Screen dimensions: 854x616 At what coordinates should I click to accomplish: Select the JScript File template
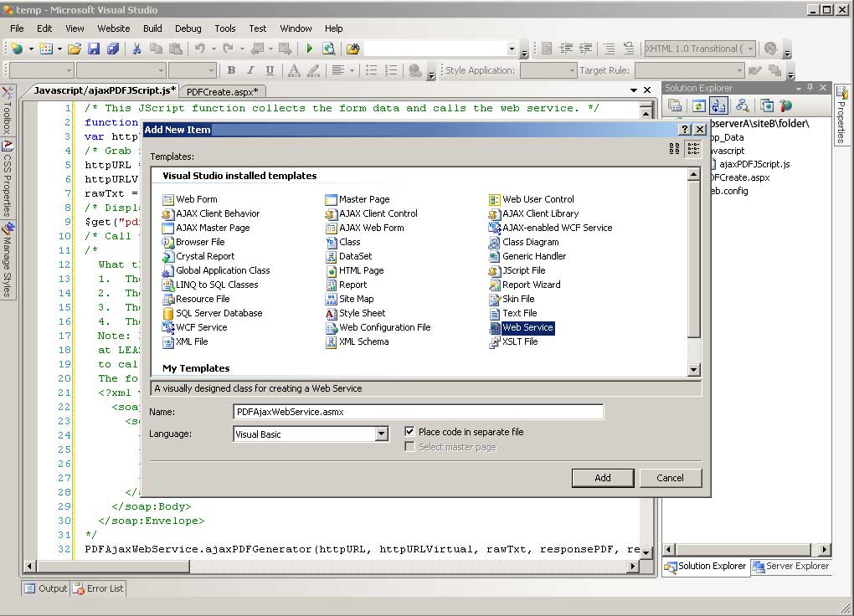pyautogui.click(x=517, y=270)
